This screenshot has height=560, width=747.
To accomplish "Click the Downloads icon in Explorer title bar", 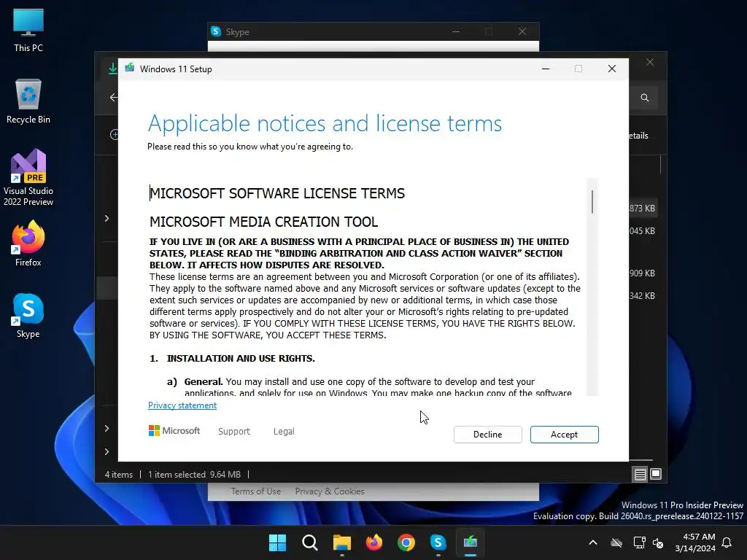I will (x=112, y=69).
